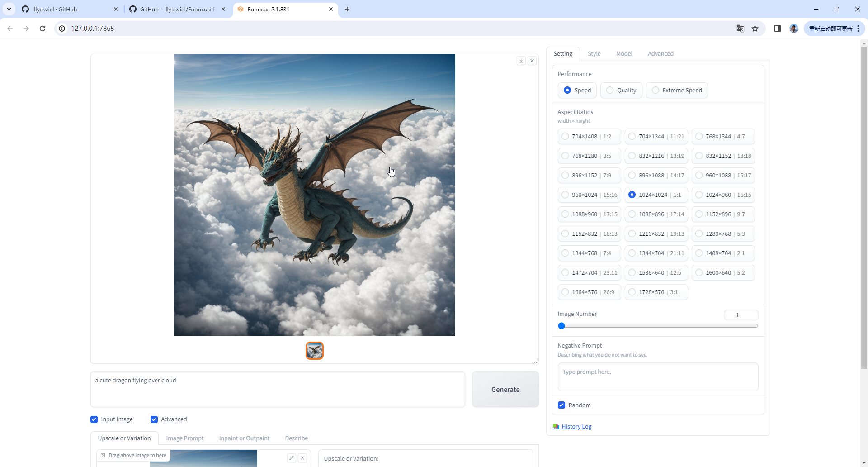Click the Image Number slider handle
Image resolution: width=868 pixels, height=467 pixels.
[x=561, y=326]
